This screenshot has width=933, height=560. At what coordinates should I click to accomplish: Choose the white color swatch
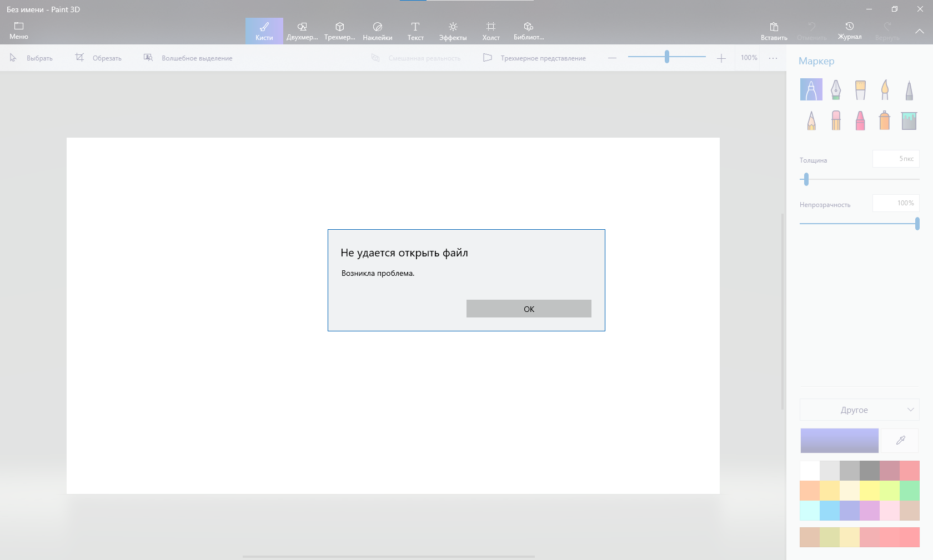[810, 471]
